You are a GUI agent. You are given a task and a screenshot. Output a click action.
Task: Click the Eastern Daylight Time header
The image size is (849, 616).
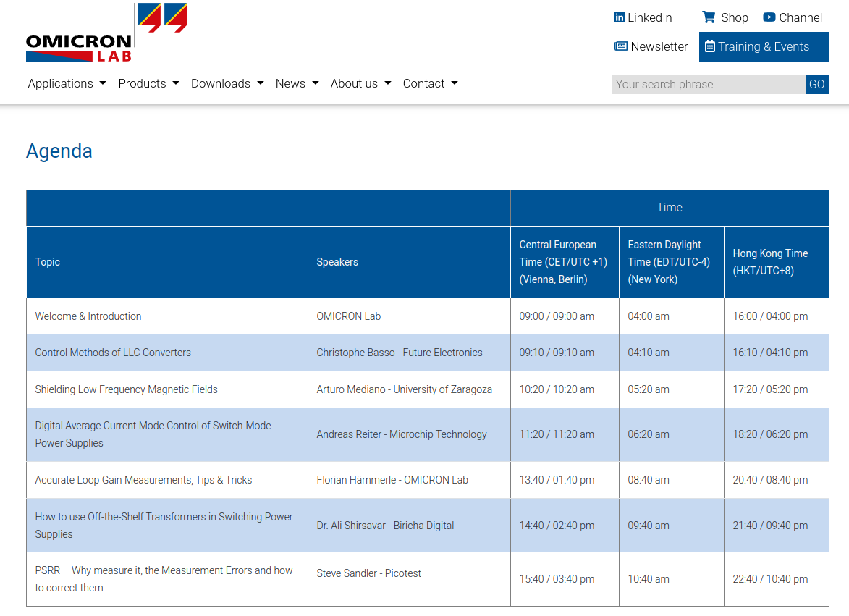(x=672, y=262)
